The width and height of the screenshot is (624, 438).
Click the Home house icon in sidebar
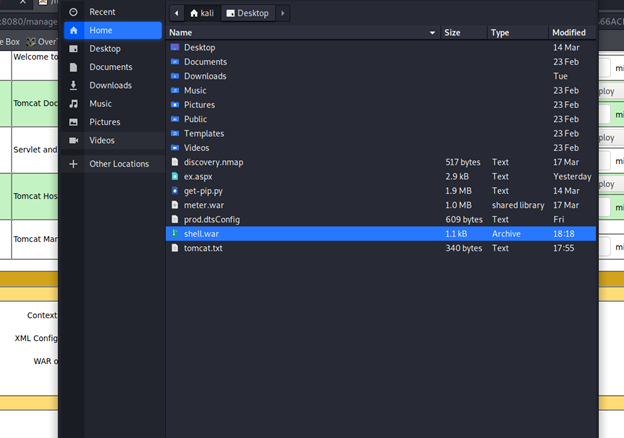point(73,30)
